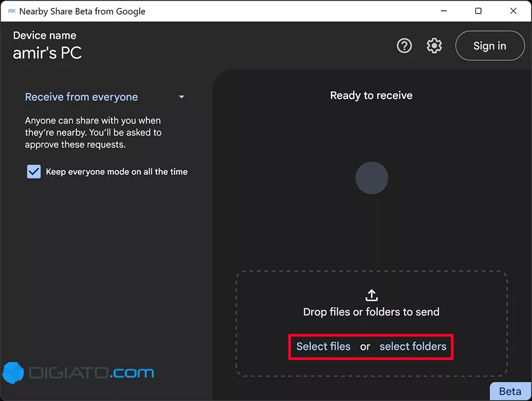Click the round device avatar circle
Viewport: 532px width, 401px height.
[x=371, y=178]
